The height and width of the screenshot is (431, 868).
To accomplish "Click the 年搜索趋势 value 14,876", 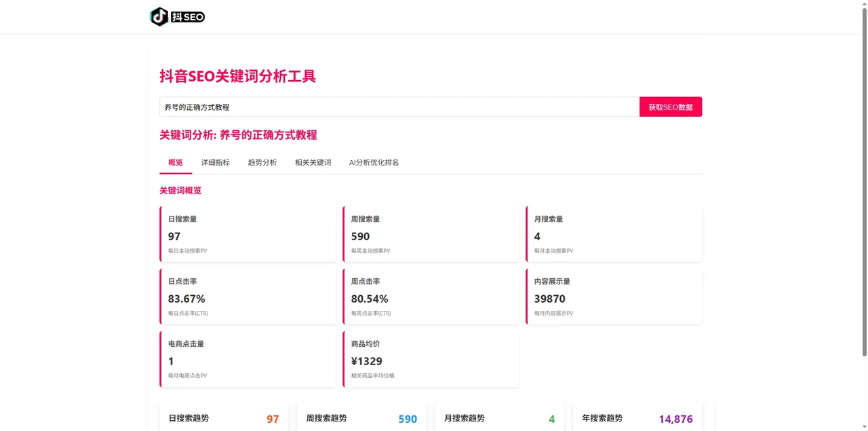I will [x=676, y=419].
